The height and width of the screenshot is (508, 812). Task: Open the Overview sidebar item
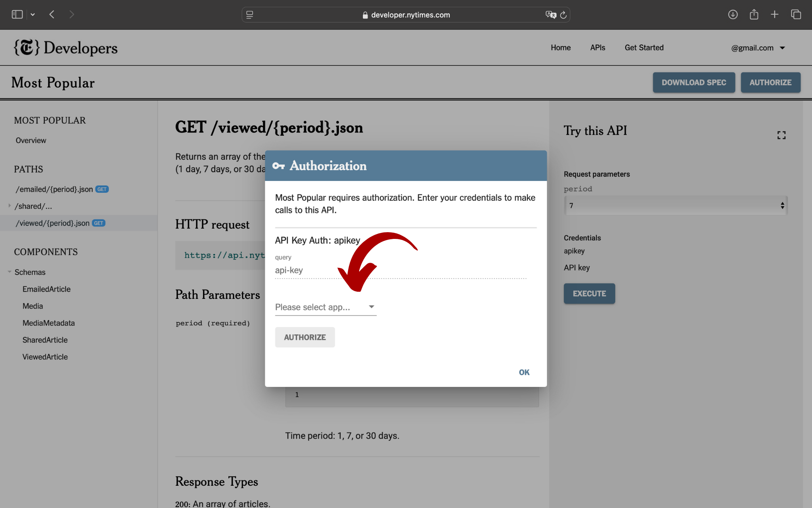pyautogui.click(x=31, y=140)
